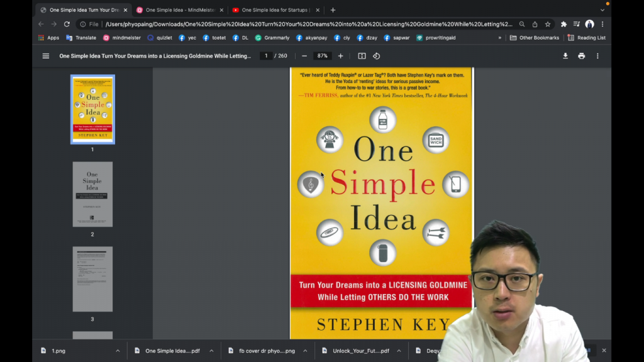Open the Translate bookmark

[81, 38]
